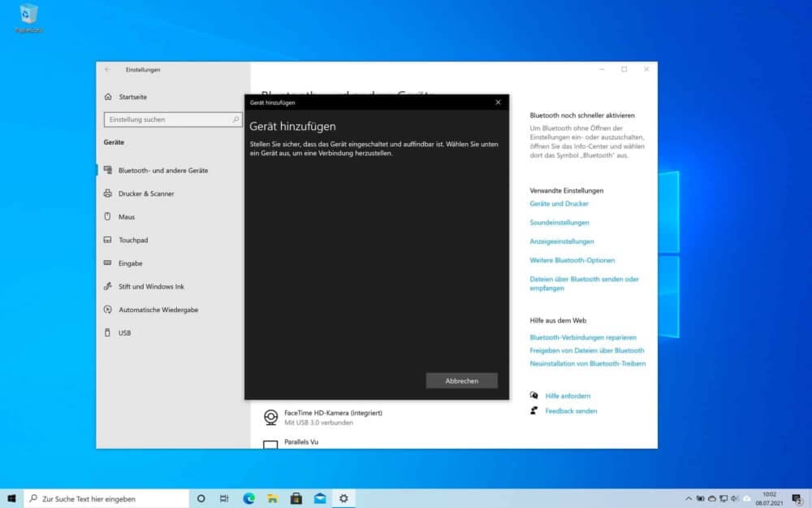
Task: Open Eingabe settings page
Action: (130, 263)
